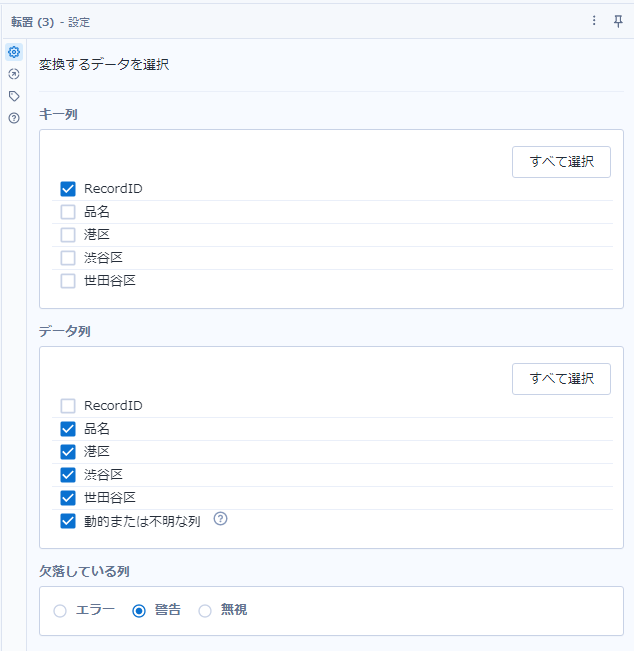Check 世田谷区 in the キー列 list
Screen dimensions: 634x651
pyautogui.click(x=68, y=280)
